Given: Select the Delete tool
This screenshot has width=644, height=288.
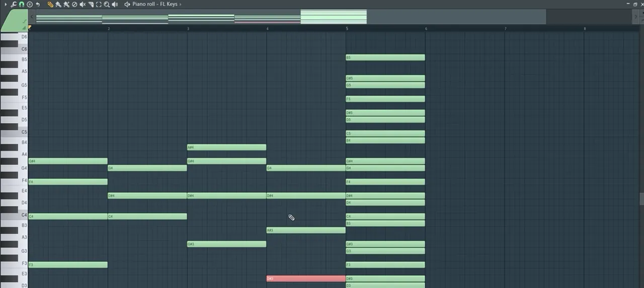Looking at the screenshot, I should pos(74,4).
